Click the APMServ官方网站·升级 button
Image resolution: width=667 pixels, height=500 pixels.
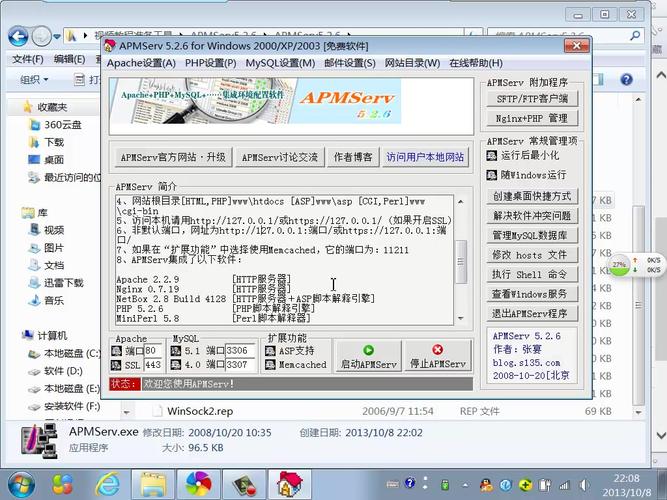173,157
